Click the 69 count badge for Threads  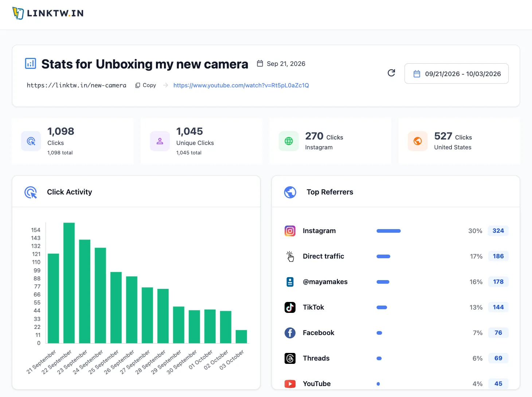(498, 358)
